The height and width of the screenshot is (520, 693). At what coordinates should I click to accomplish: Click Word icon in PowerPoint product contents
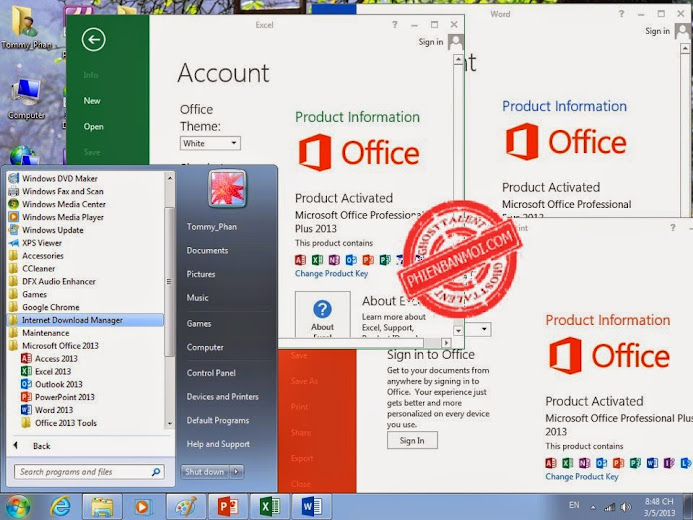652,463
